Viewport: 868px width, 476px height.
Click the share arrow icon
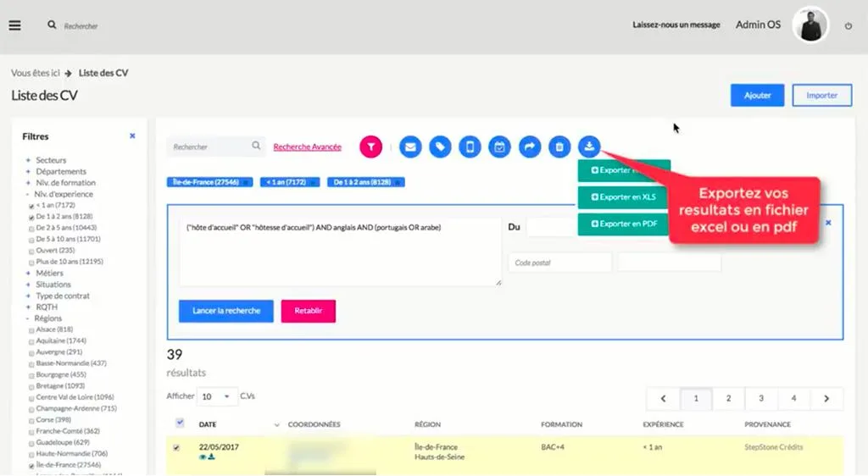530,147
